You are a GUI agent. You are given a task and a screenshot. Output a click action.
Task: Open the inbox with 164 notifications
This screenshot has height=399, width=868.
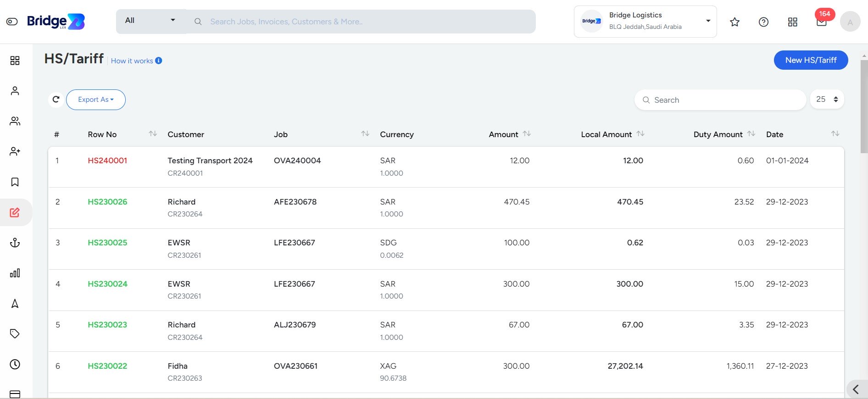[x=822, y=21]
